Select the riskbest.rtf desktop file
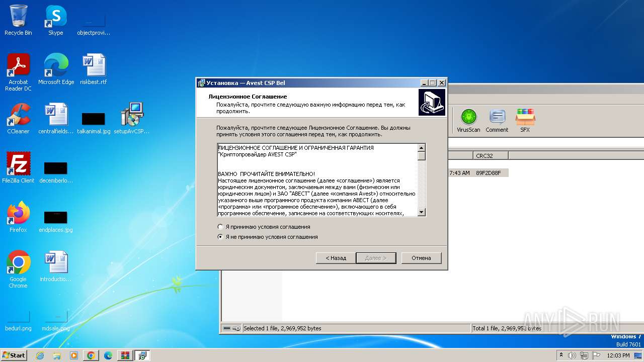644x362 pixels. 94,69
